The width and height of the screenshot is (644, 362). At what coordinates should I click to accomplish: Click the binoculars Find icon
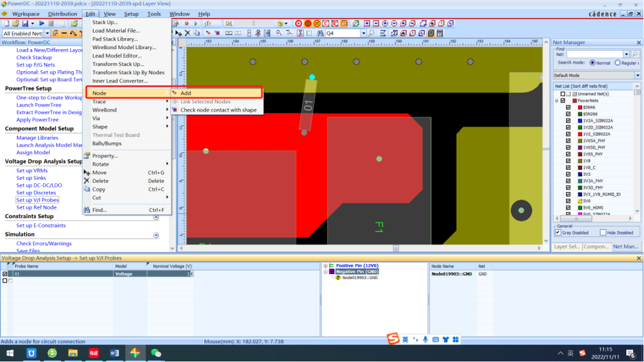[320, 33]
